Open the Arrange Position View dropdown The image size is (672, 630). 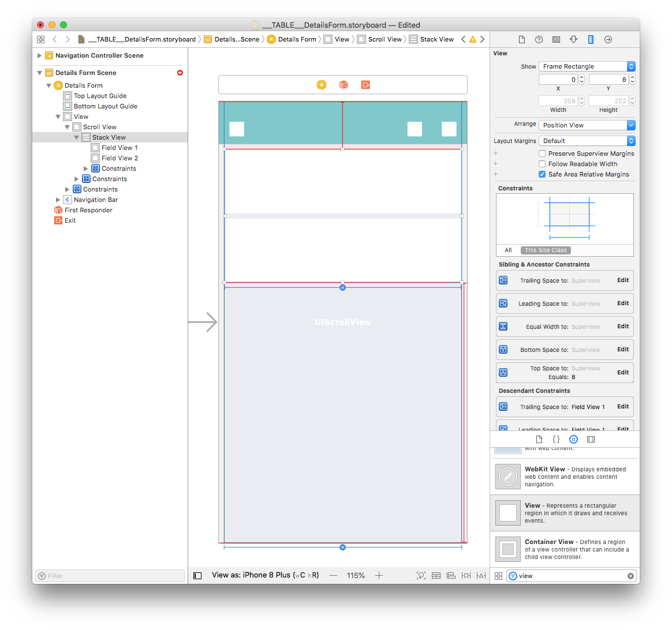[x=587, y=125]
